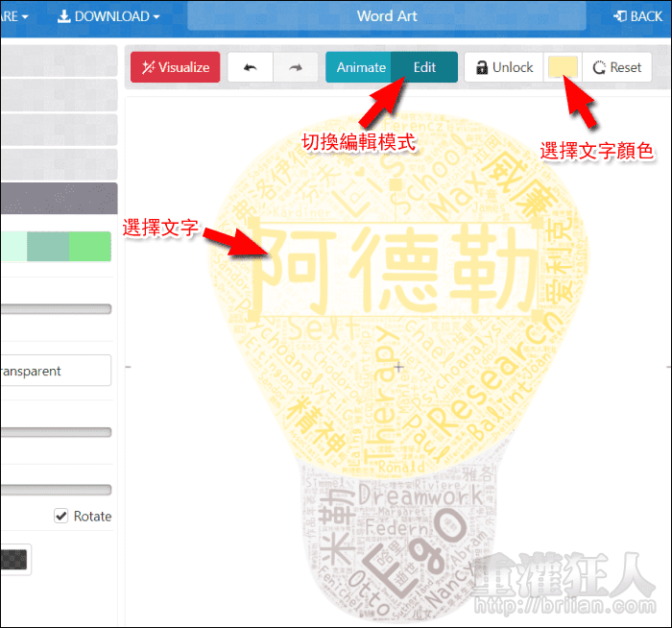Screen dimensions: 672x628
Task: Switch to Animate mode
Action: pos(360,67)
